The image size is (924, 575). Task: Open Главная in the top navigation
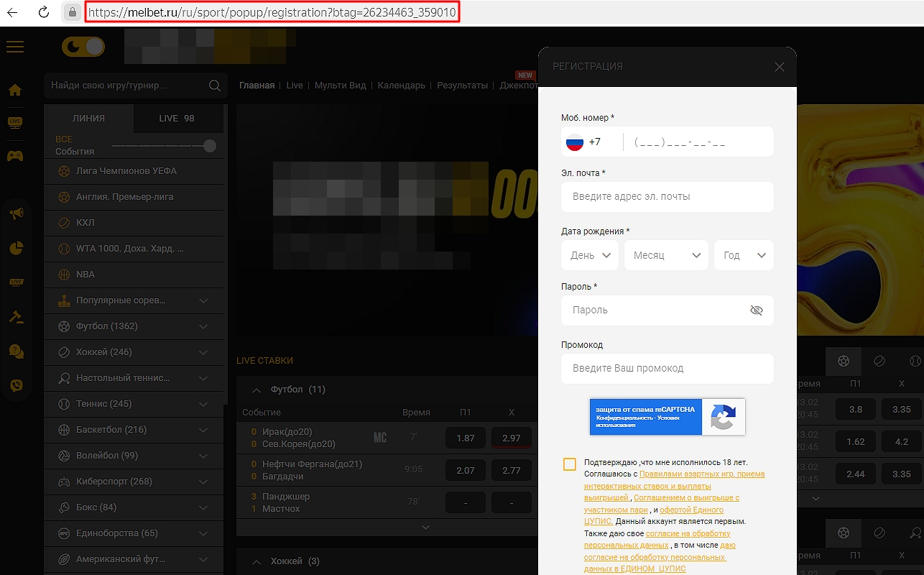(257, 86)
